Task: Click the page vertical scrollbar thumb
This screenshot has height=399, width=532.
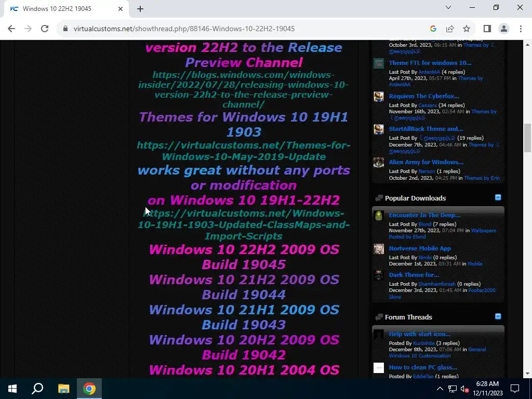Action: (x=527, y=138)
